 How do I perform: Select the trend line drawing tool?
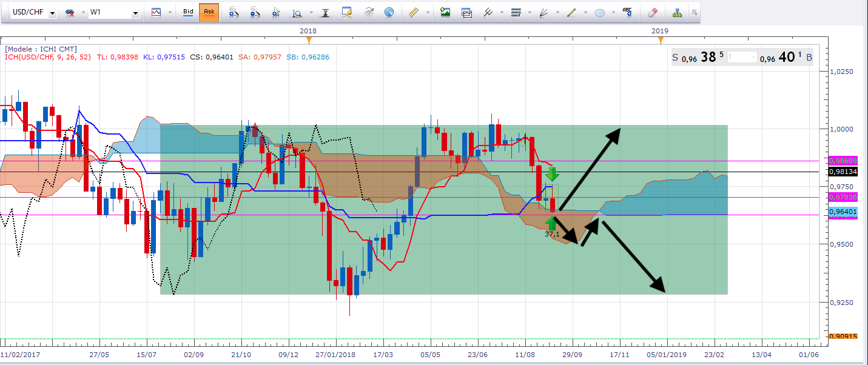pyautogui.click(x=571, y=12)
